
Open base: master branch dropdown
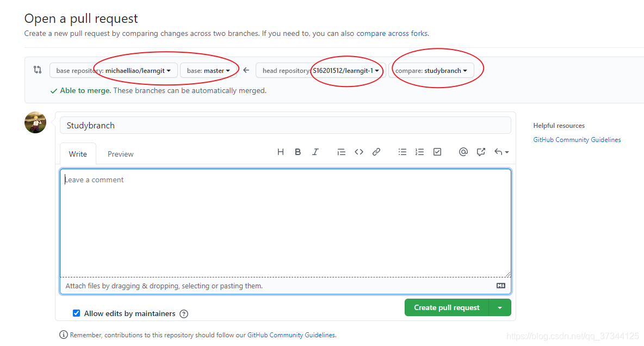click(x=208, y=70)
